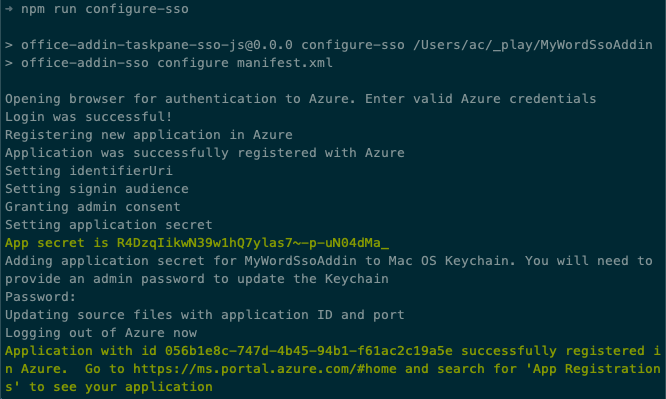Click the "s' to see your application" line

(109, 387)
